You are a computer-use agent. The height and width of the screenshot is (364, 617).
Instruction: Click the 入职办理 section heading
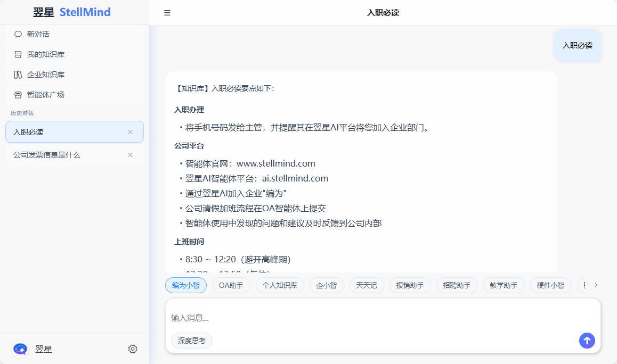tap(189, 110)
